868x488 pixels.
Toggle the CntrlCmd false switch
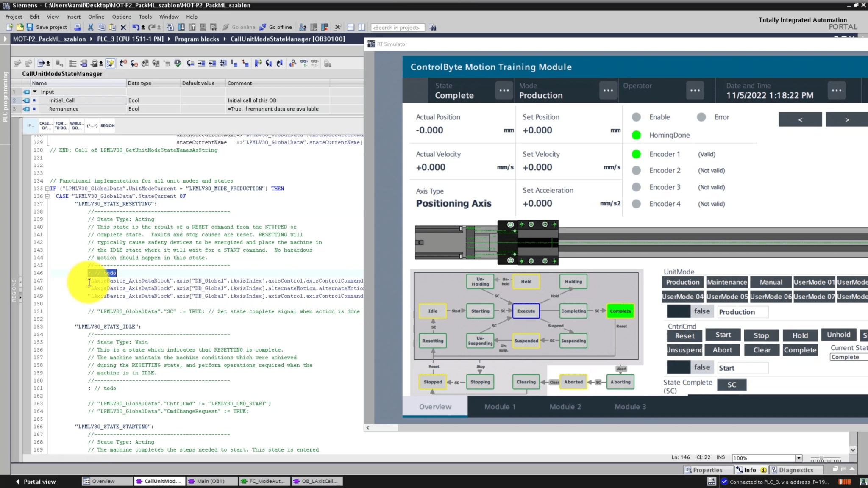[x=690, y=367]
